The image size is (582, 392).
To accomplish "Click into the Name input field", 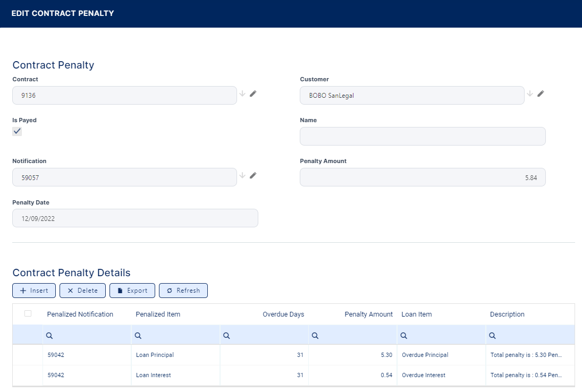I will [423, 137].
